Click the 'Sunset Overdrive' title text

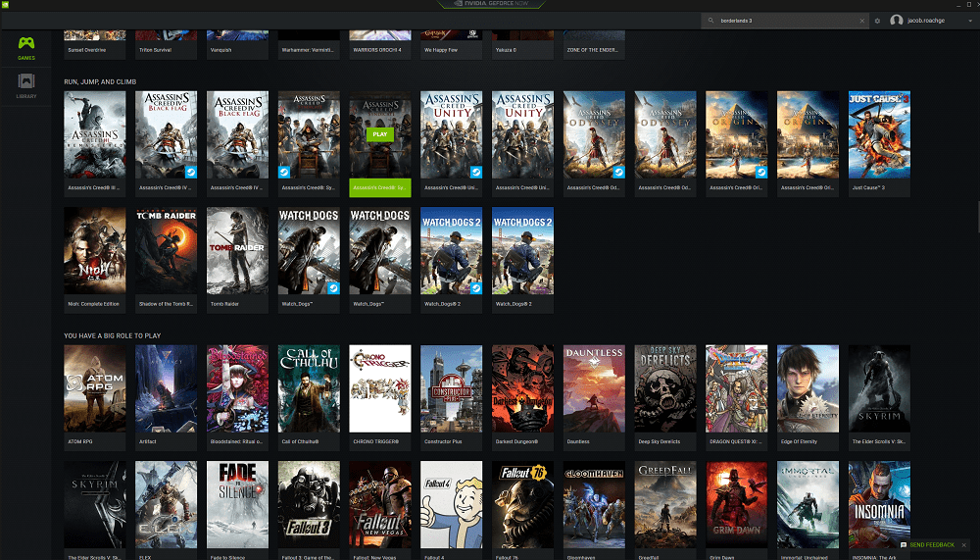click(x=87, y=50)
